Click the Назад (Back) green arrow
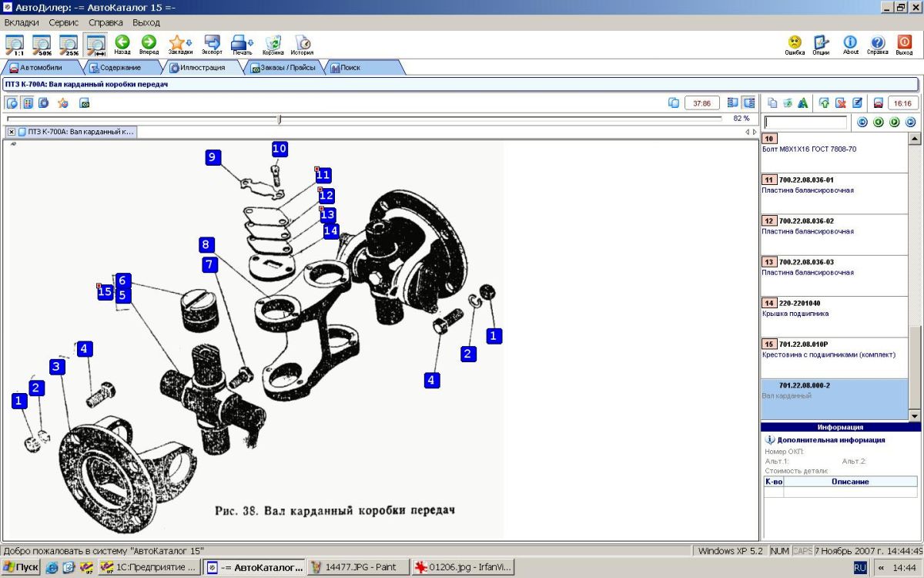This screenshot has height=578, width=924. [x=122, y=43]
